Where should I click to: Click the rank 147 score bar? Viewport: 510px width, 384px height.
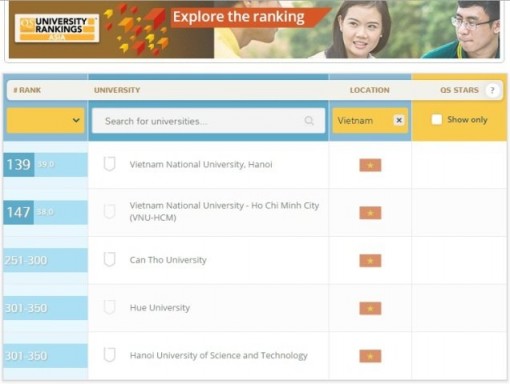45,212
